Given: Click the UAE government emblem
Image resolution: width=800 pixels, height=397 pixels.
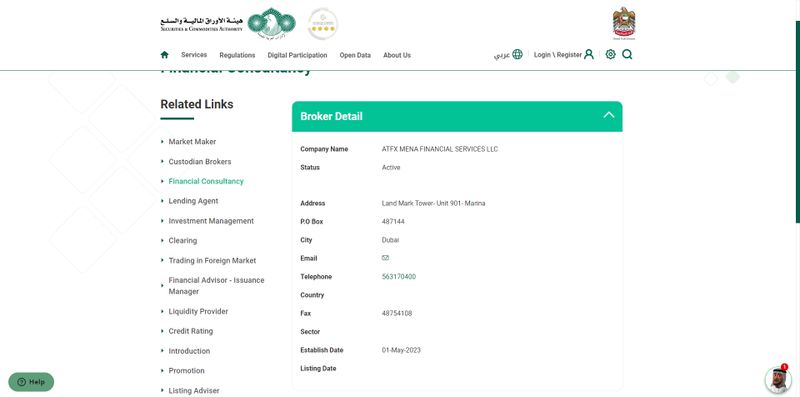Looking at the screenshot, I should [623, 23].
